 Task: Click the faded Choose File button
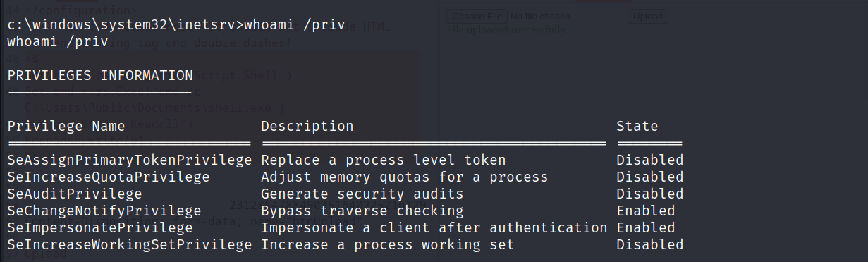(477, 16)
